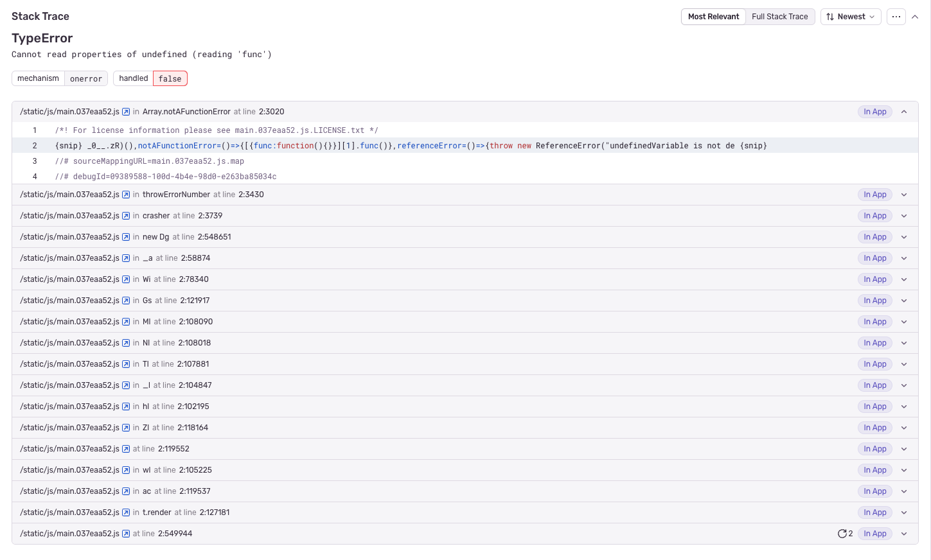Click external link icon on throwErrorNumber frame
The width and height of the screenshot is (931, 560).
[126, 194]
